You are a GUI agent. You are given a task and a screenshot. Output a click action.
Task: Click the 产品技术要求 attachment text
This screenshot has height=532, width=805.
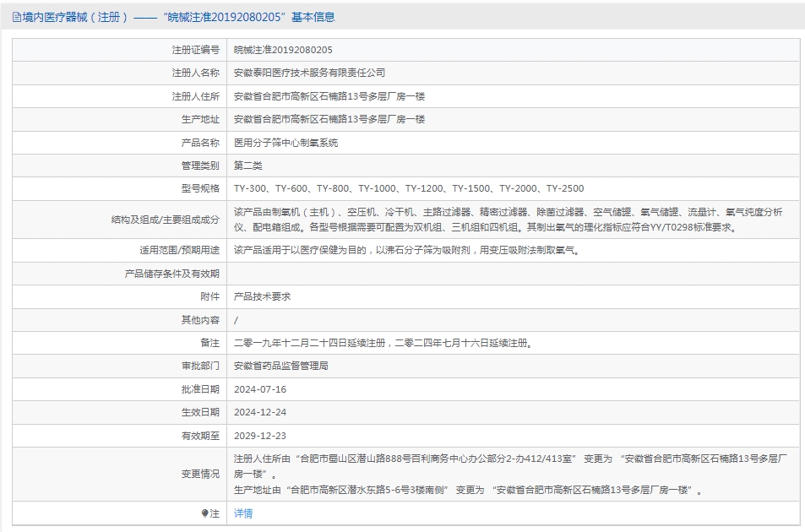point(262,297)
